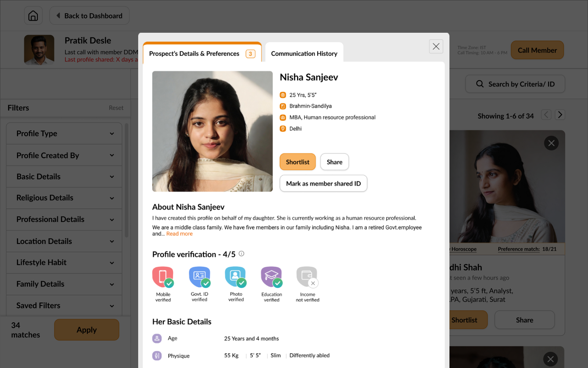Click 'Showing 1-6 of 34' text
The image size is (588, 368).
click(506, 116)
